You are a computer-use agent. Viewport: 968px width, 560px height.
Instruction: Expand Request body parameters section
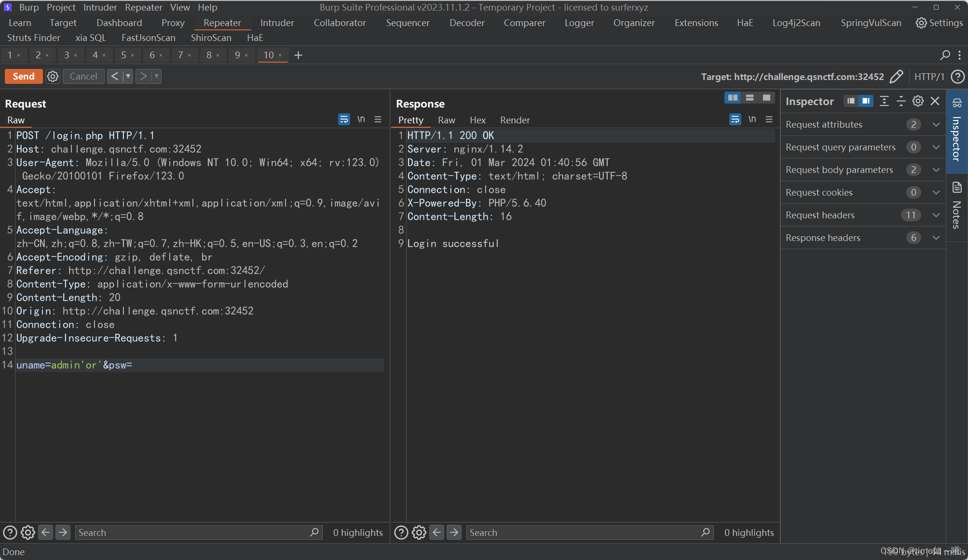click(863, 170)
